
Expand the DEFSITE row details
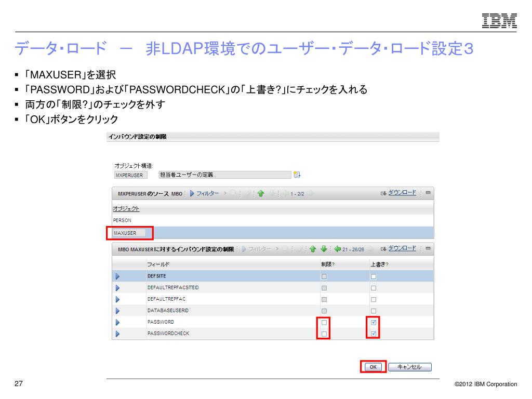pos(118,276)
